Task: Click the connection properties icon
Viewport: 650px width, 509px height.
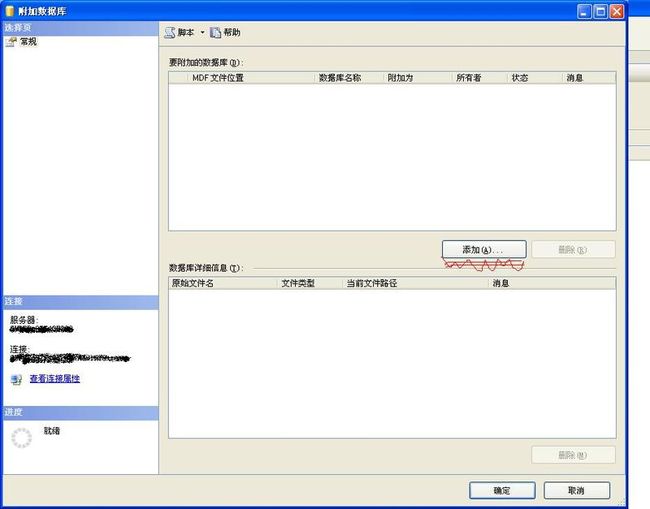Action: tap(16, 379)
